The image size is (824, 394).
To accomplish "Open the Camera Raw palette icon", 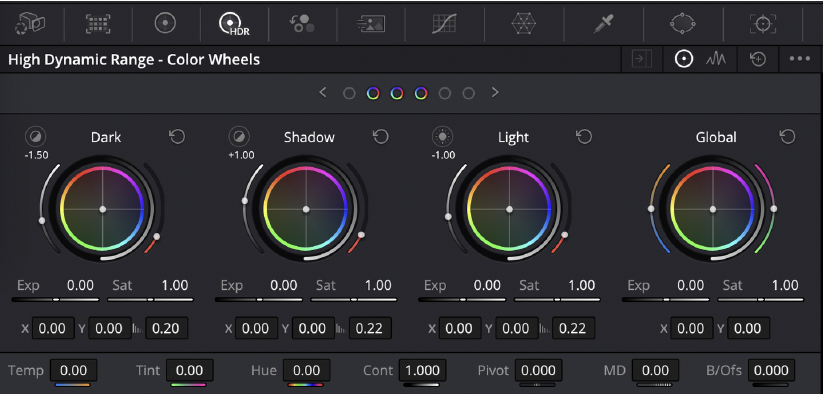I will [x=31, y=23].
